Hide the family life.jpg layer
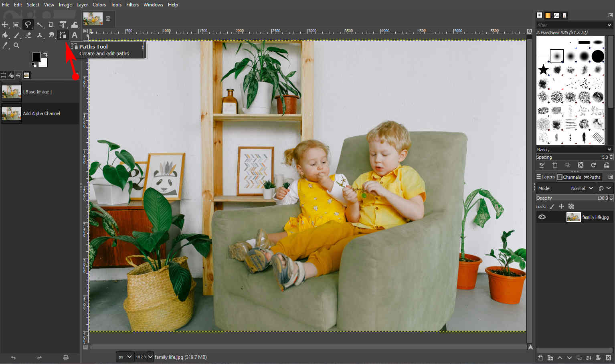Screen dimensions: 615x364 pyautogui.click(x=542, y=217)
